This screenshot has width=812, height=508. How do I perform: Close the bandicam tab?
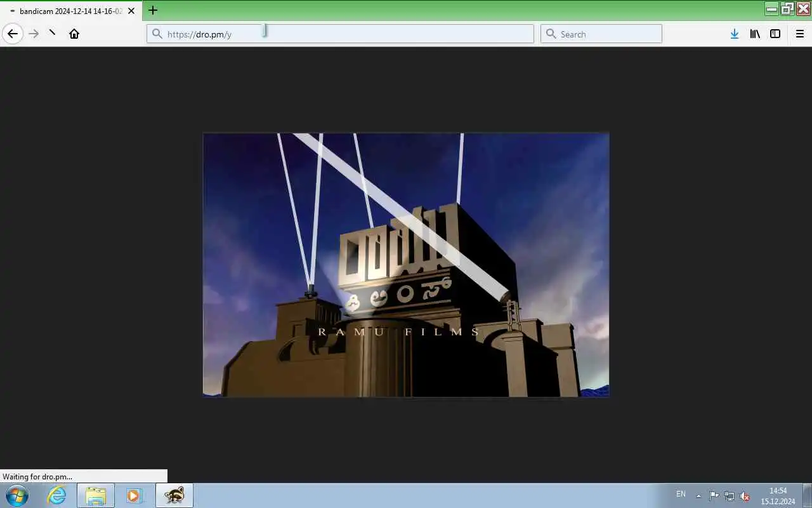point(131,11)
